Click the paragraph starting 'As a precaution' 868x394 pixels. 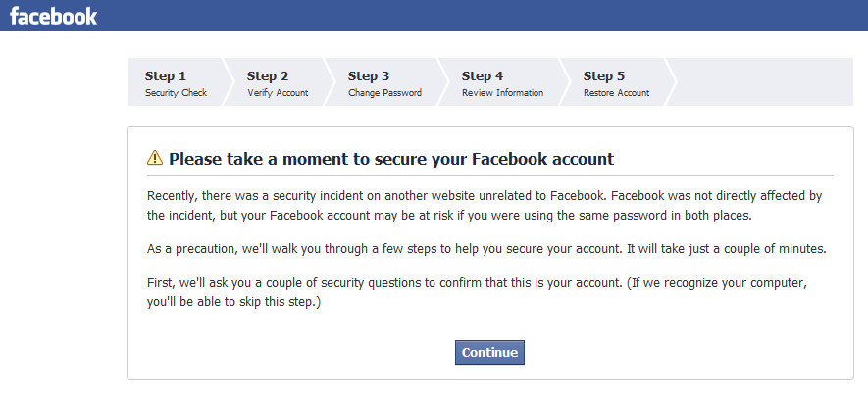click(486, 249)
